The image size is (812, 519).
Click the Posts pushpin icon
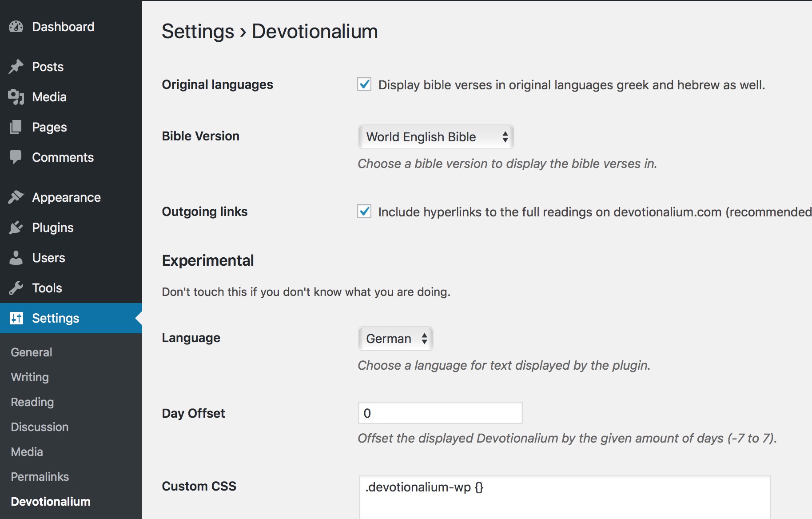click(x=16, y=67)
